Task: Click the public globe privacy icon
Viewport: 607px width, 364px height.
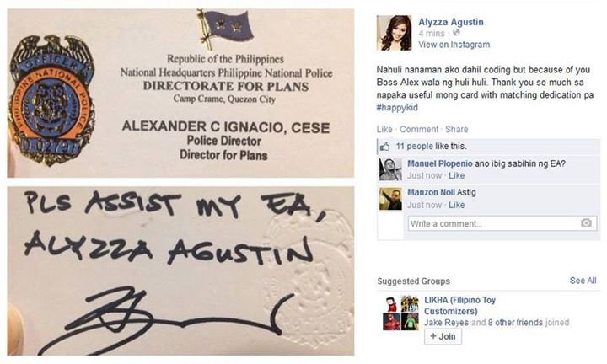Action: click(456, 33)
